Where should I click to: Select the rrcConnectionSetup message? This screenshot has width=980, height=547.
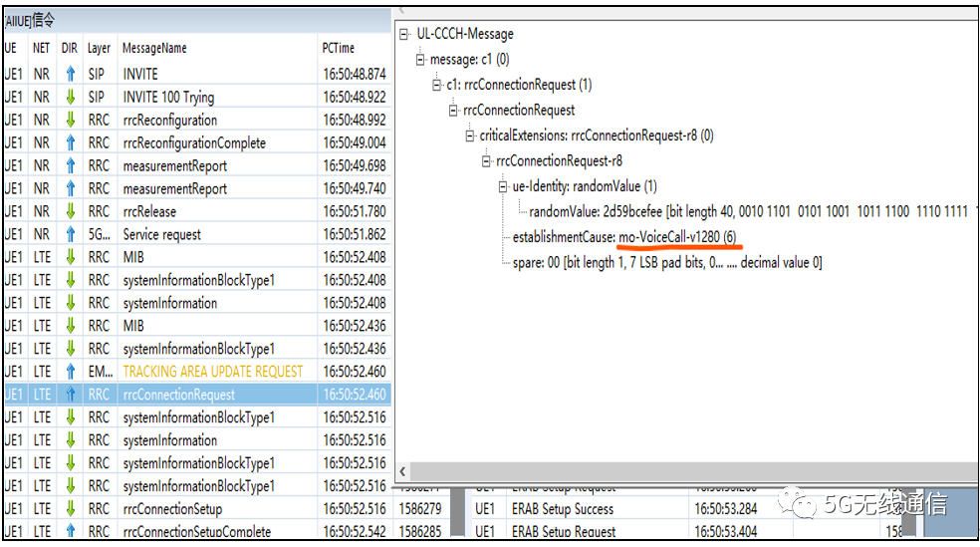point(172,509)
